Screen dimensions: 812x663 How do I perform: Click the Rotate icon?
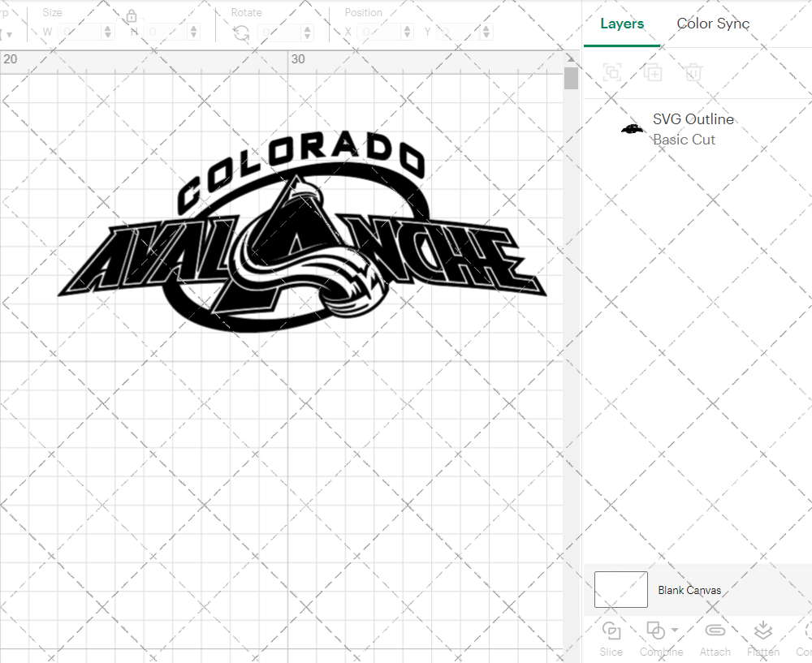point(241,32)
